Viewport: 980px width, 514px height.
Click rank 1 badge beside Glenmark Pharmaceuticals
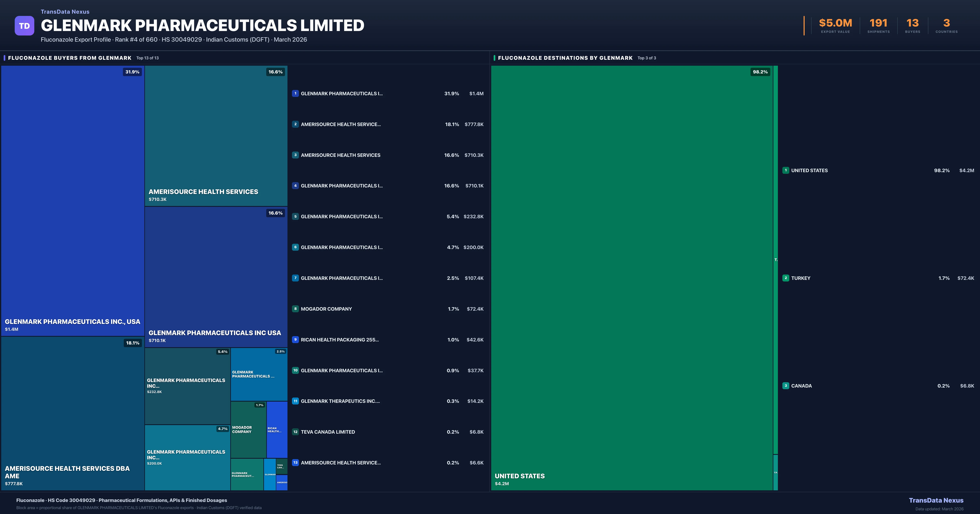click(x=295, y=94)
